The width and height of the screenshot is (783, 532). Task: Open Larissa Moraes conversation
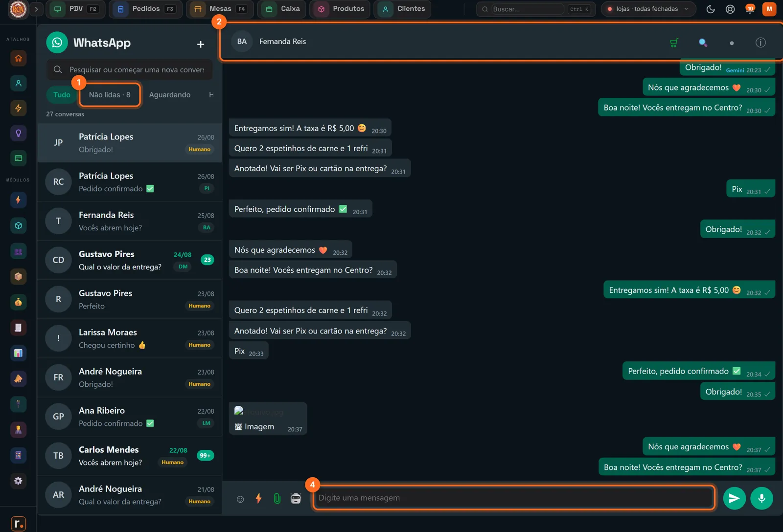[130, 338]
